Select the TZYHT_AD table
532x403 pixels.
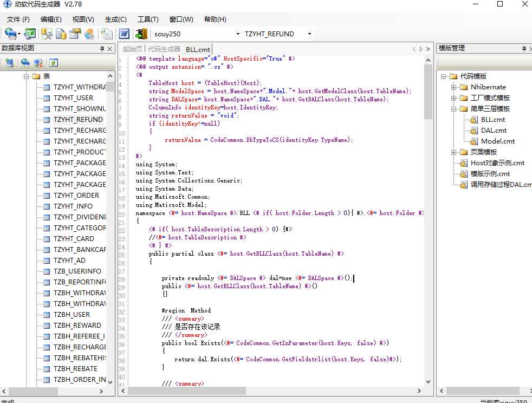(69, 261)
